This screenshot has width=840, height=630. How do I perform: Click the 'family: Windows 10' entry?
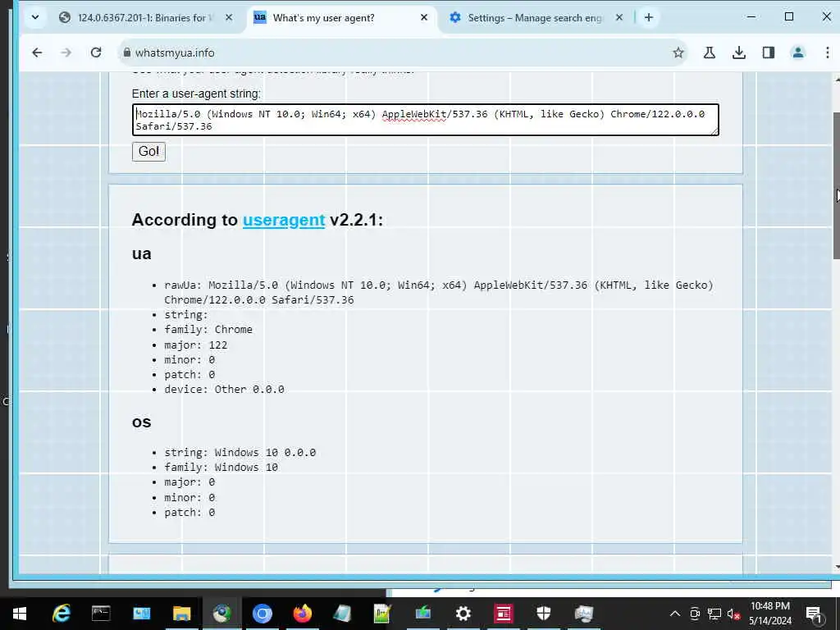[x=221, y=468]
